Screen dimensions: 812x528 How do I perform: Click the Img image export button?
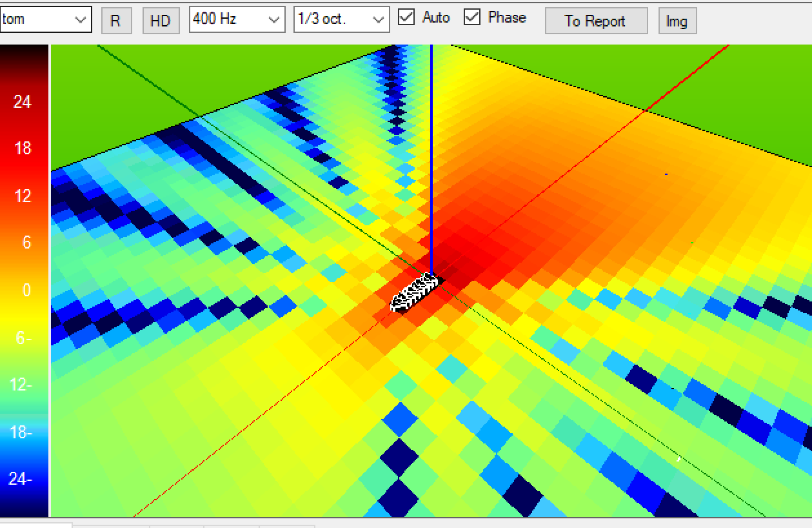tap(677, 21)
